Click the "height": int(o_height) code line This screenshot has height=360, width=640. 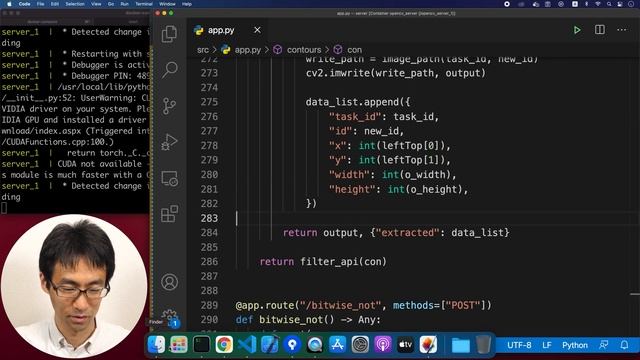tap(398, 189)
